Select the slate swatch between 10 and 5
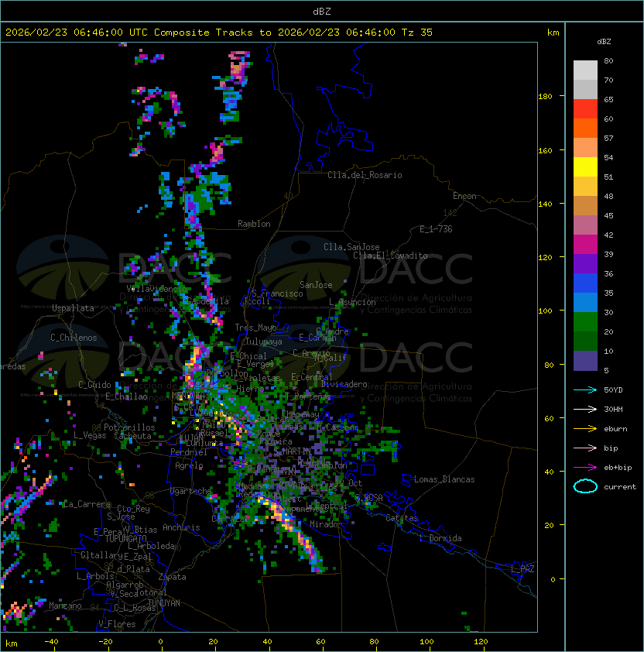The height and width of the screenshot is (652, 644). tap(585, 361)
